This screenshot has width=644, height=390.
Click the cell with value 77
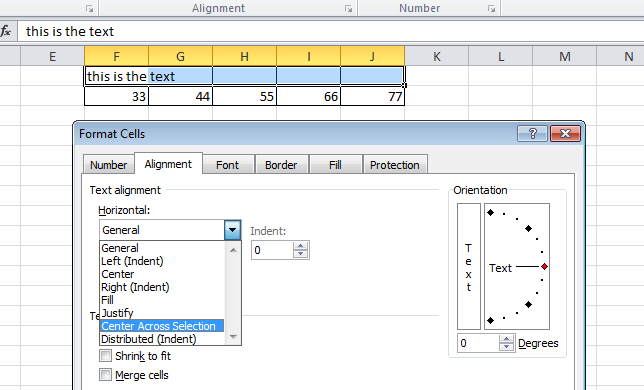click(373, 96)
